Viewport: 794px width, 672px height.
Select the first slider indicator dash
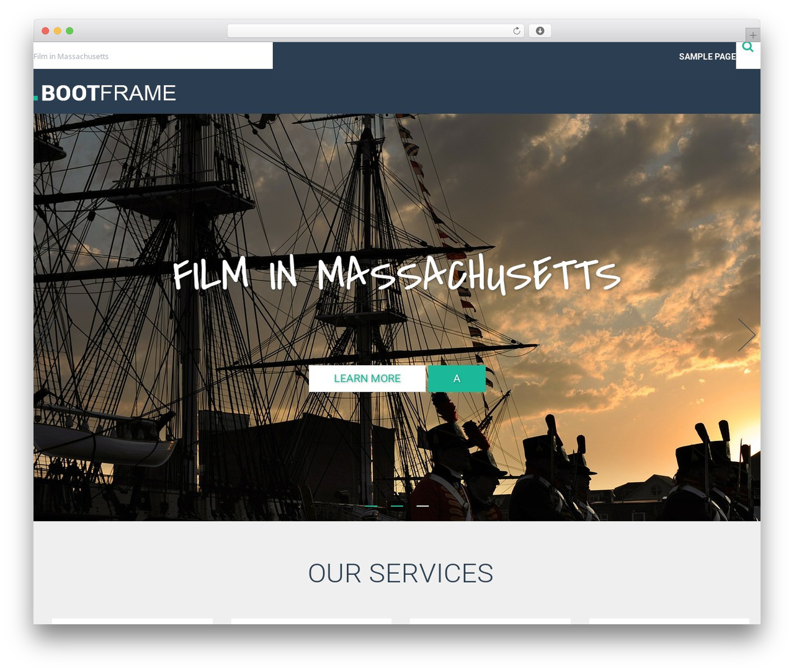pyautogui.click(x=371, y=506)
